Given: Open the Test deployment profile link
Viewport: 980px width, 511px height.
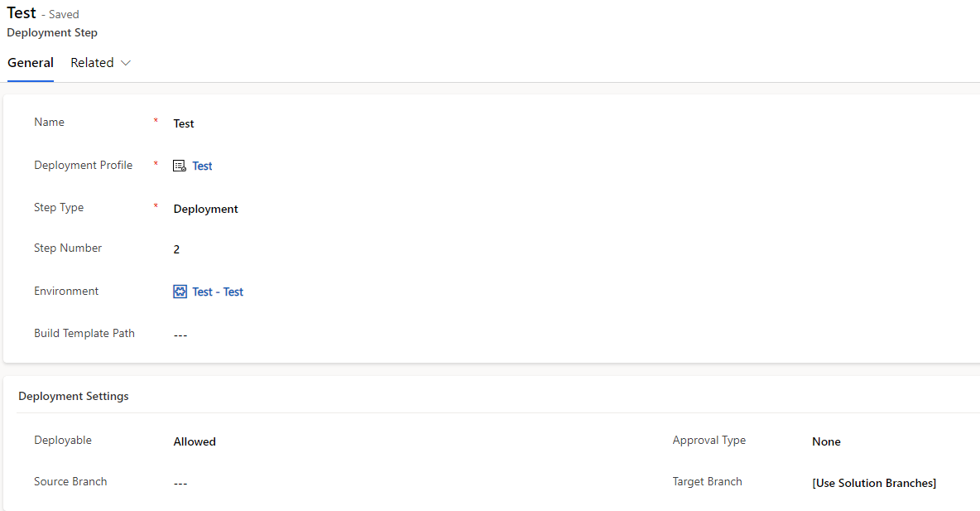Looking at the screenshot, I should point(202,166).
